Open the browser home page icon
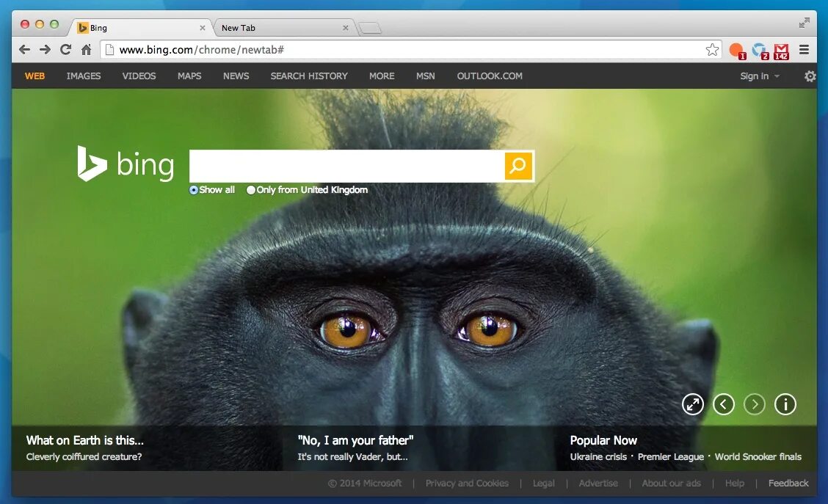Screen dimensions: 828x504 86,50
